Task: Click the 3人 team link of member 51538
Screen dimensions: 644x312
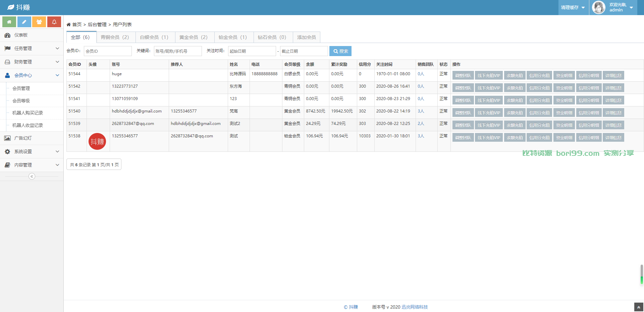Action: [421, 136]
